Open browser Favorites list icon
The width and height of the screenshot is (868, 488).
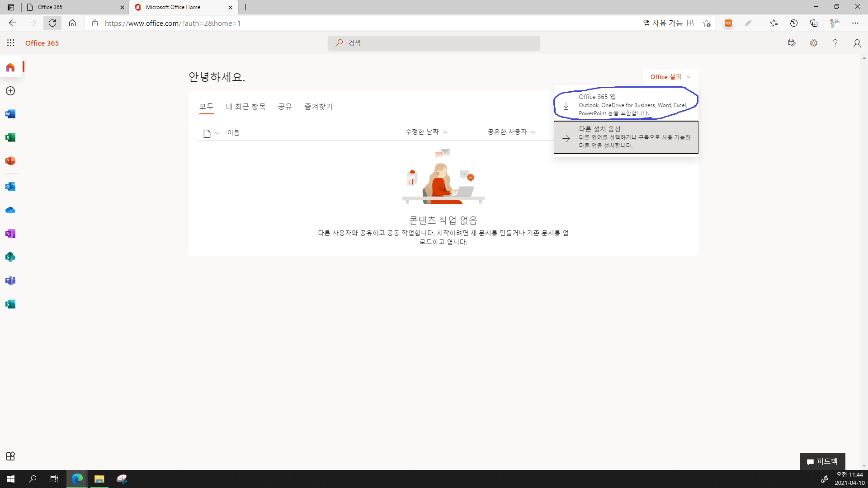point(774,23)
